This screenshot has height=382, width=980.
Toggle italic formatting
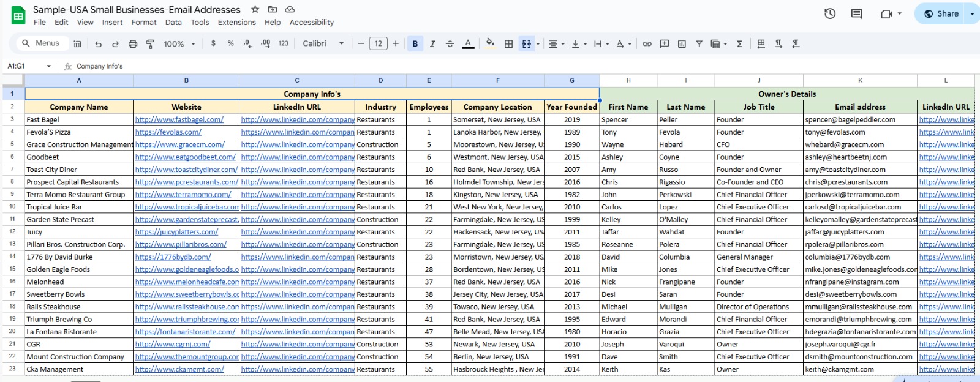[432, 44]
